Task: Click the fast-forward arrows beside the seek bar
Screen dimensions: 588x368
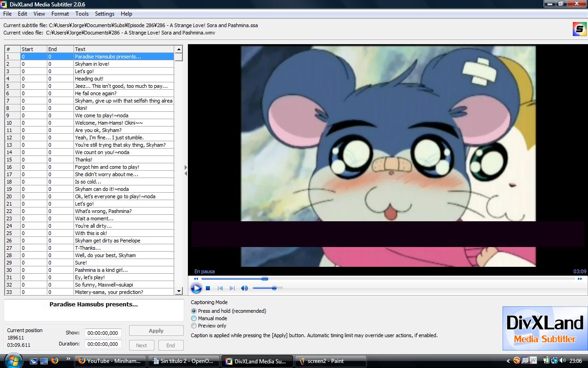Action: [x=580, y=279]
